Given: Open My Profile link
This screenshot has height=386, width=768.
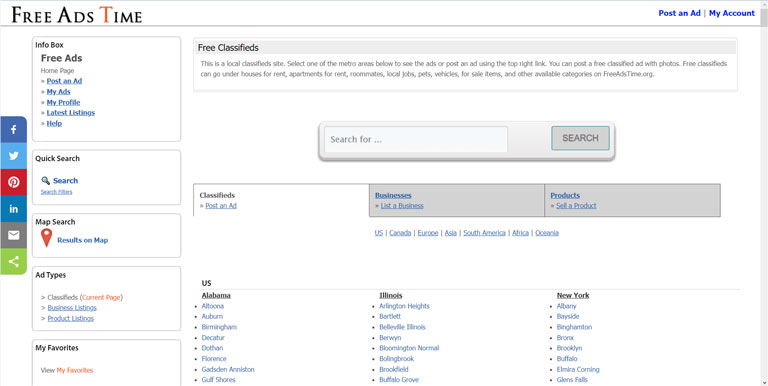Looking at the screenshot, I should (x=63, y=102).
